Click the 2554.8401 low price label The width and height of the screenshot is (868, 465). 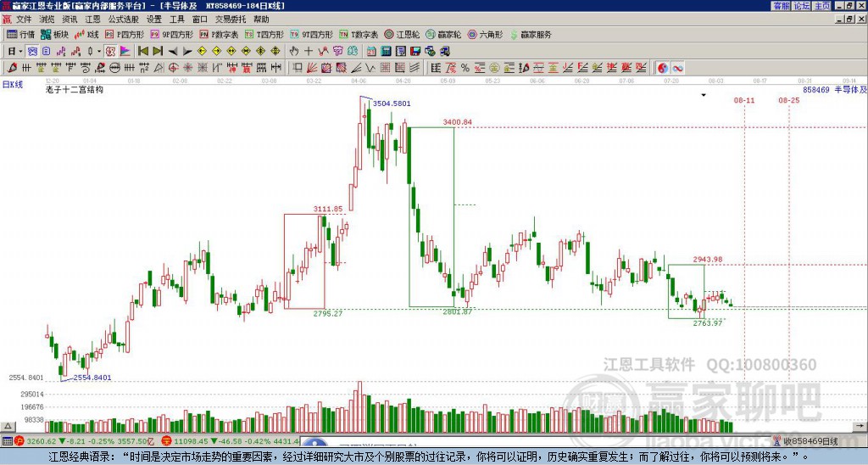(x=92, y=378)
